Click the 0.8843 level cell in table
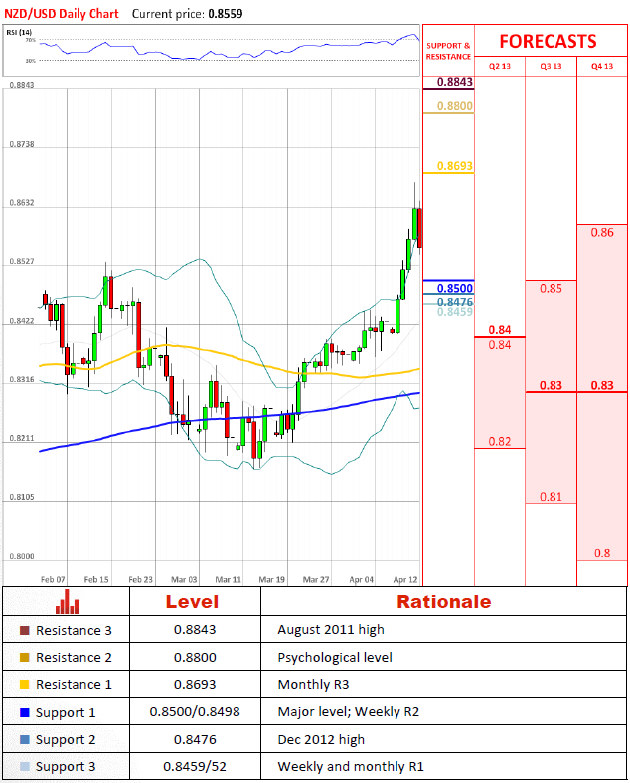 [x=195, y=629]
